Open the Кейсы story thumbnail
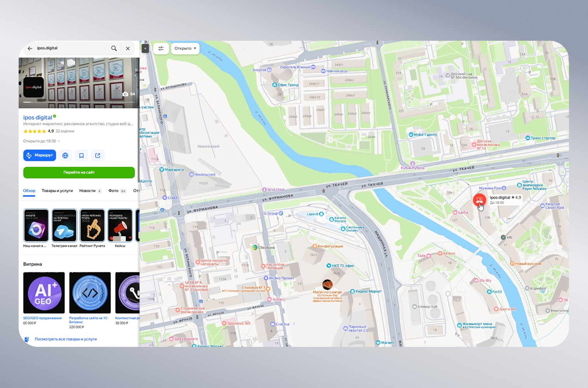The width and height of the screenshot is (588, 388). [x=120, y=225]
